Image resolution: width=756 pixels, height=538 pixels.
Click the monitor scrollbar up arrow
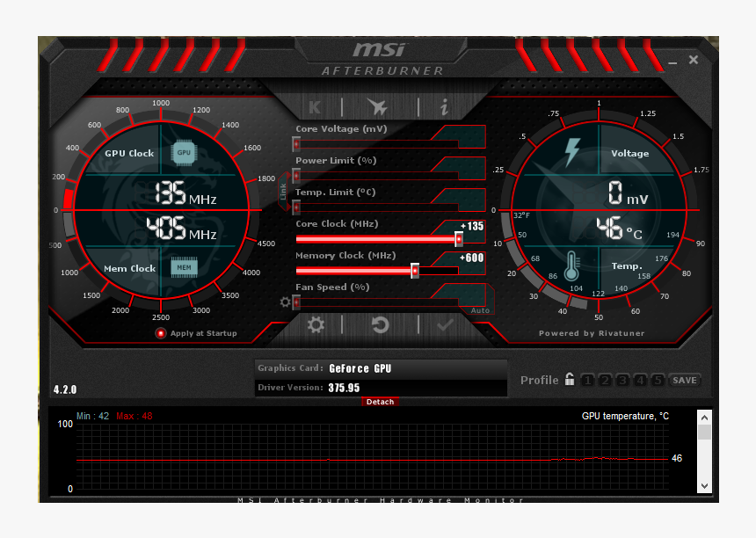[x=704, y=418]
